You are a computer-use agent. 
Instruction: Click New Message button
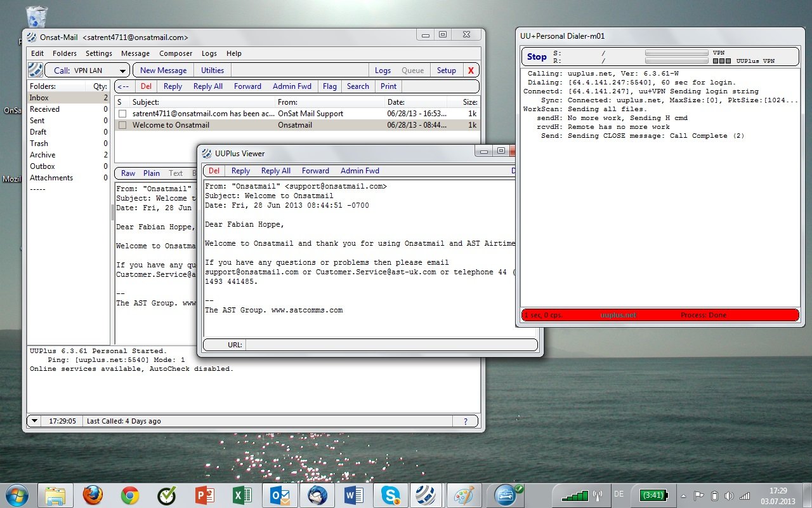(x=163, y=70)
